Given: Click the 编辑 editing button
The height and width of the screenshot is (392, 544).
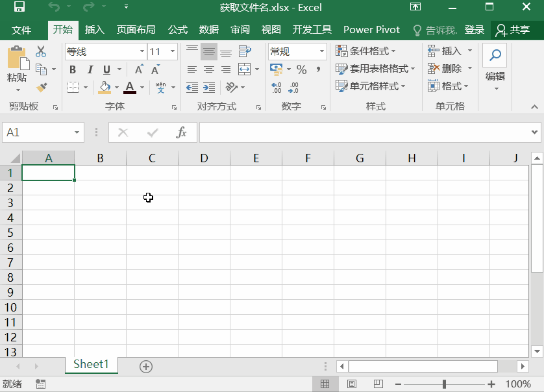Looking at the screenshot, I should coord(495,67).
